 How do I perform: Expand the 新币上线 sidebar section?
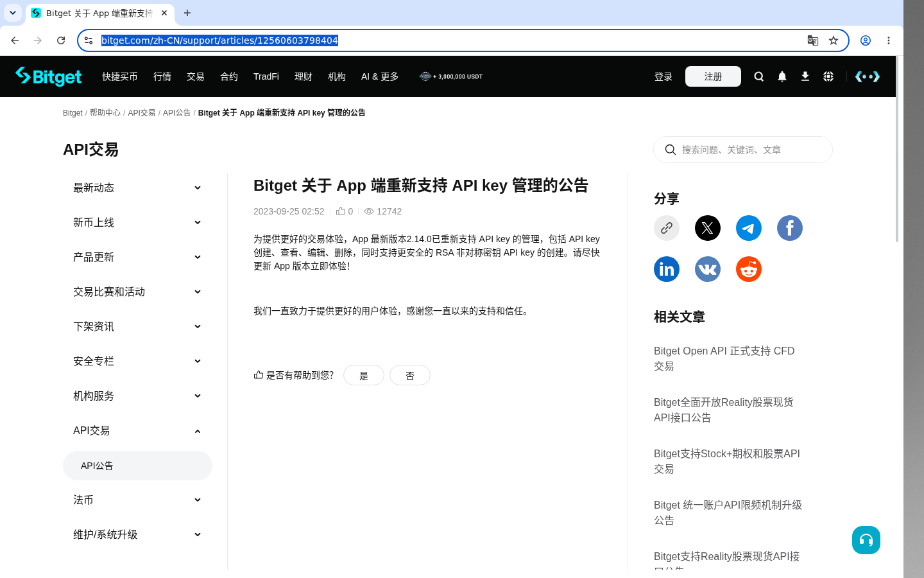[x=137, y=222]
